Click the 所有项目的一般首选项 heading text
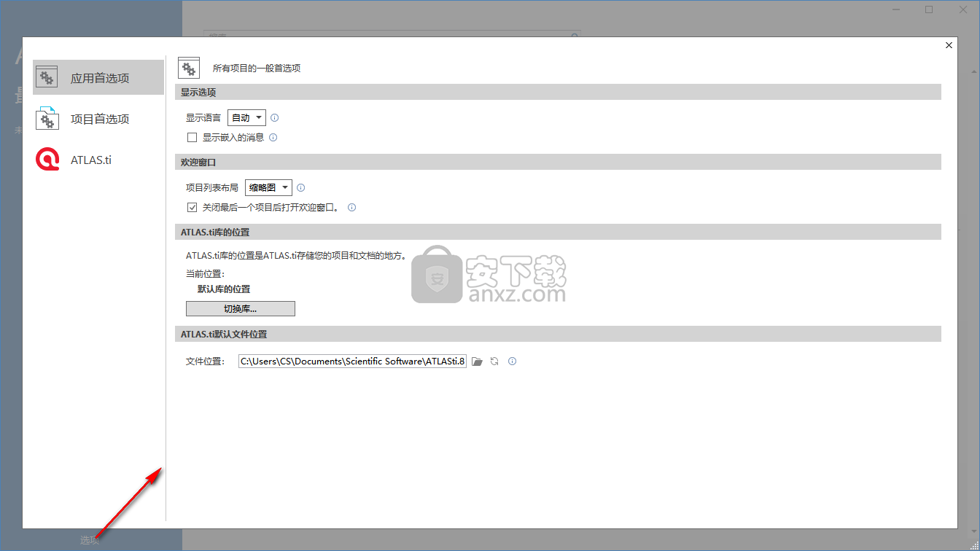The width and height of the screenshot is (980, 551). (x=257, y=69)
